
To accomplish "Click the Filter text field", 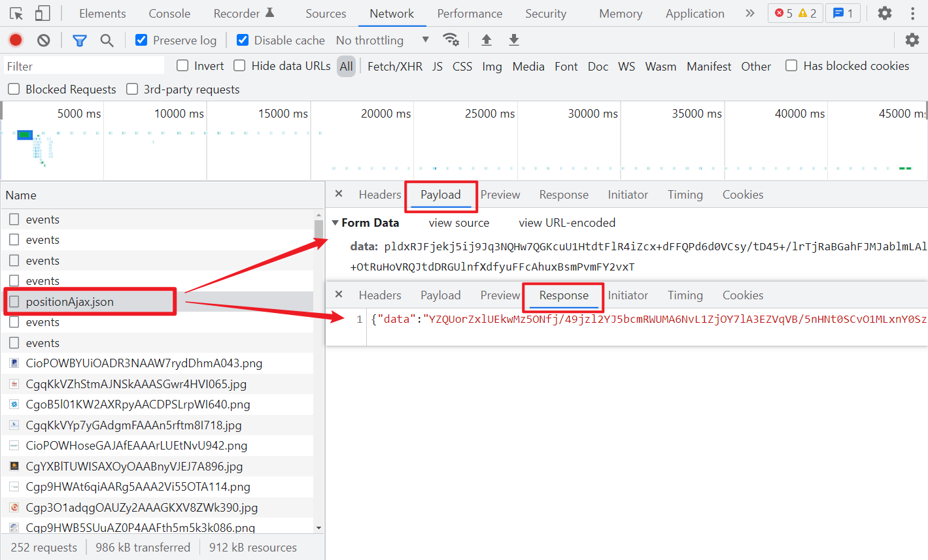I will [84, 66].
